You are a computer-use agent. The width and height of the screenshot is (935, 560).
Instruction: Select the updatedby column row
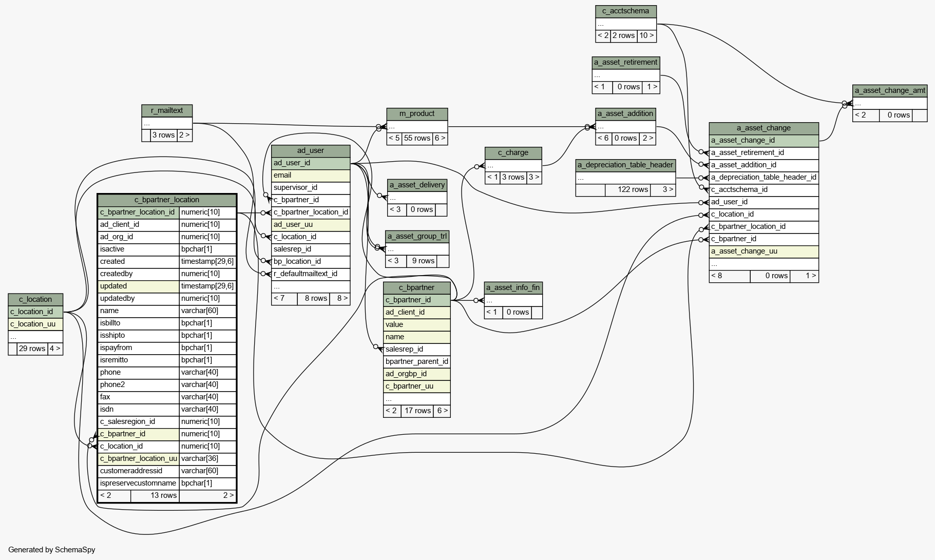click(167, 299)
